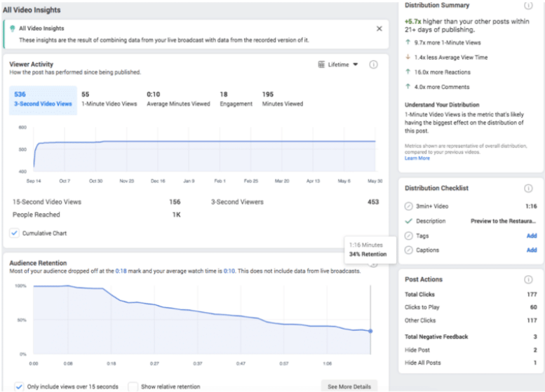
Task: Click the 0:10 average watch time link
Action: pyautogui.click(x=229, y=271)
